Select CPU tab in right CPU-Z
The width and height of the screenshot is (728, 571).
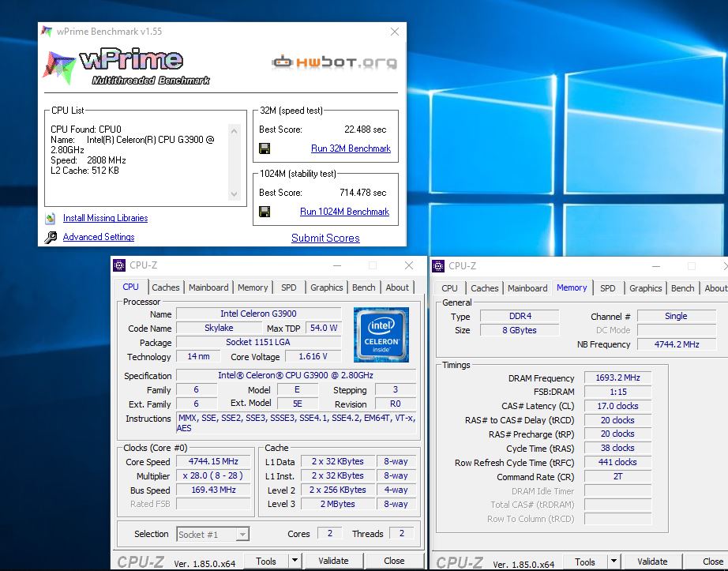point(449,288)
